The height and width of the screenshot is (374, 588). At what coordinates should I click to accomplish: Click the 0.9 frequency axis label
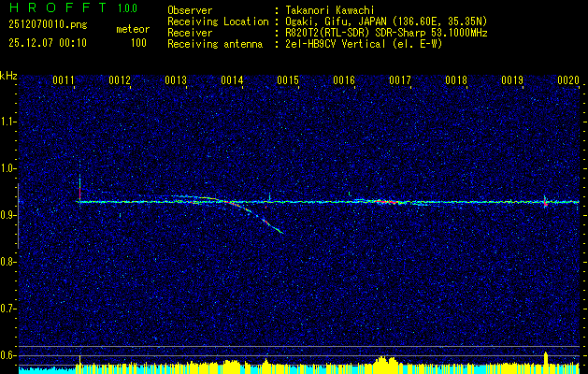click(8, 215)
